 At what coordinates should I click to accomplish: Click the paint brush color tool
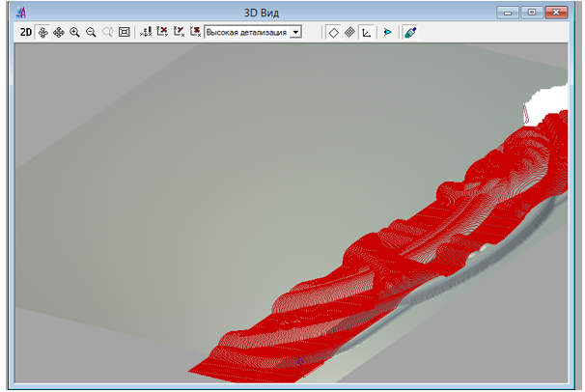click(x=409, y=32)
